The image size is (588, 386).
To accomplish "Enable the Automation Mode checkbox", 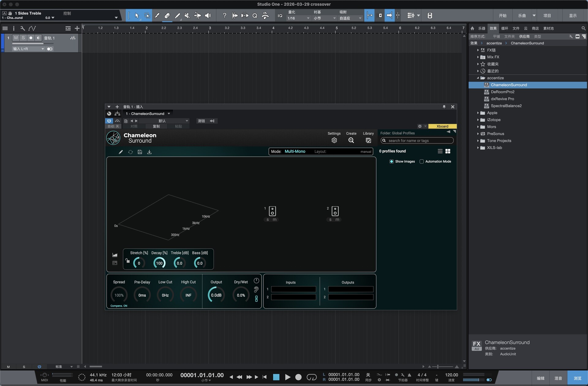I will tap(422, 161).
